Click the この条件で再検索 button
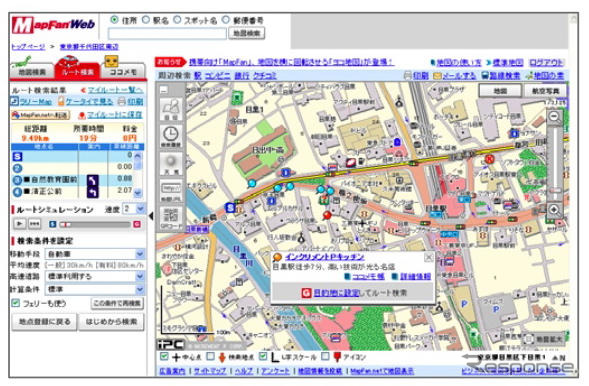Screen dimensions: 589x386 click(x=117, y=303)
